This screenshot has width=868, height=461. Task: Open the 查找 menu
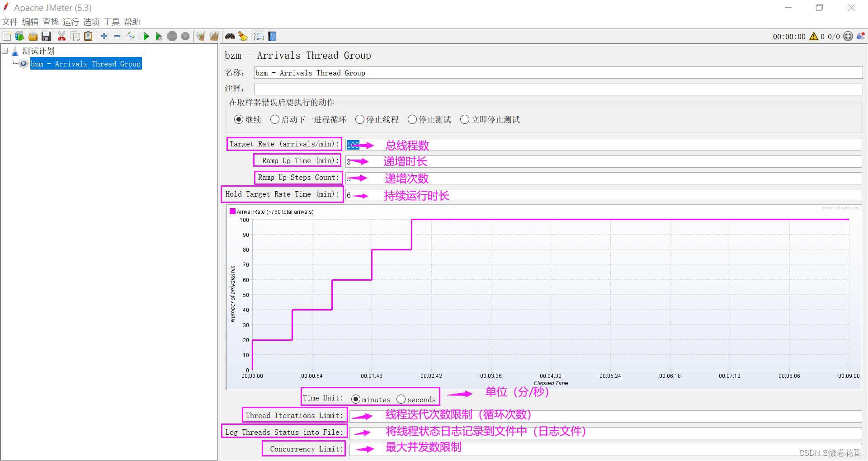point(51,22)
